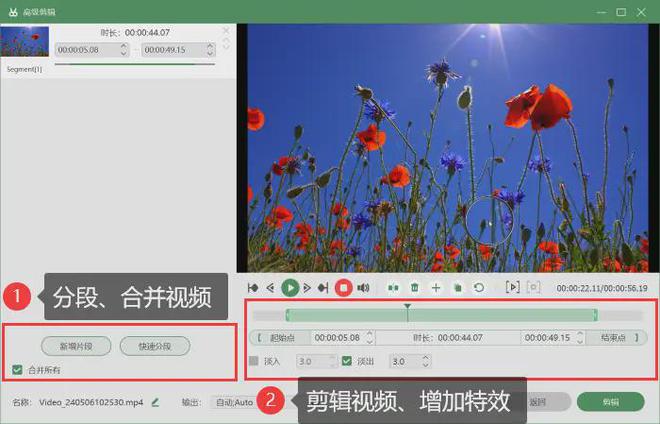Click the left trim handle of the green range
Screen dimensions: 660x424
pos(287,315)
